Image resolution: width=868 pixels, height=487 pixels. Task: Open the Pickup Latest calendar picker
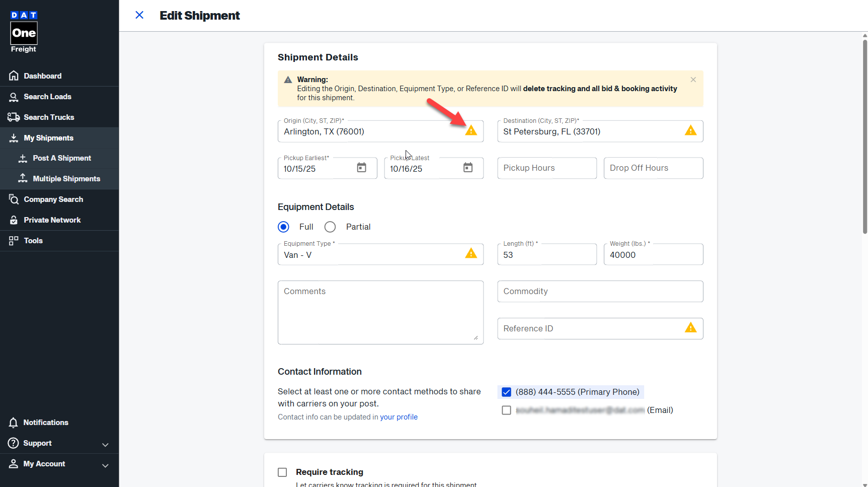(x=467, y=168)
